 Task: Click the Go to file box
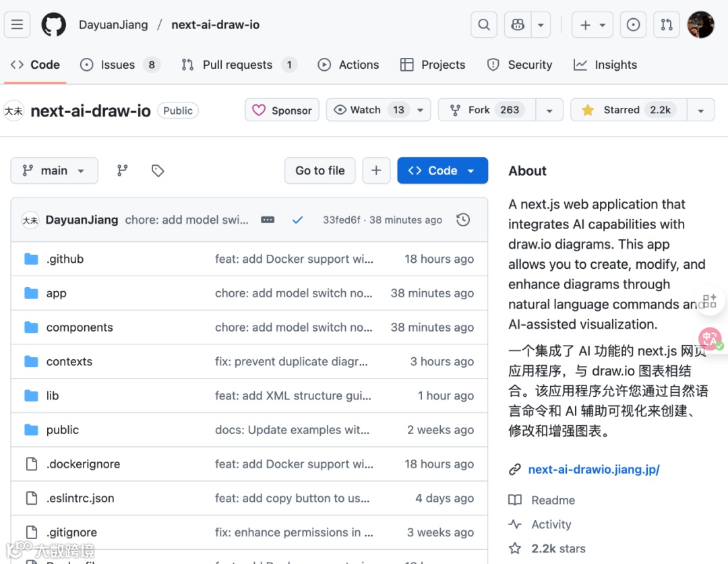320,171
